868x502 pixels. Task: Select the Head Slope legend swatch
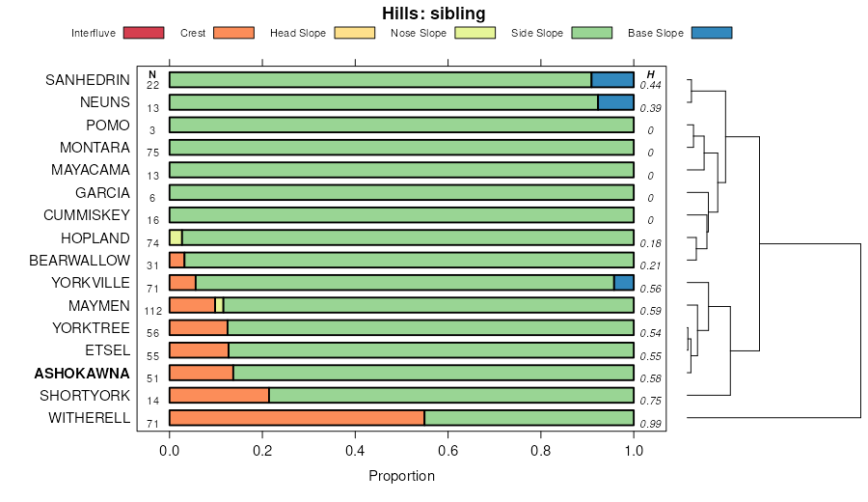[354, 33]
